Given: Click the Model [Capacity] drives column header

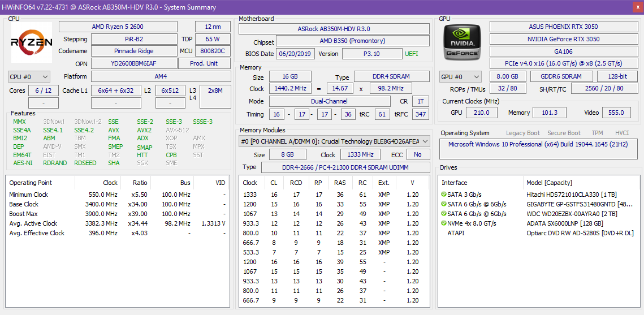Looking at the screenshot, I should tap(549, 183).
